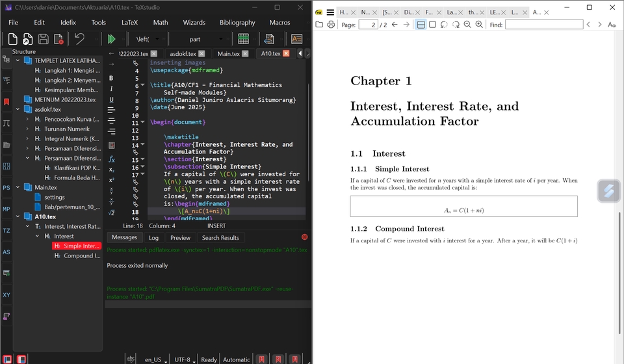
Task: Collapse A10.tex tree node
Action: pos(18,216)
